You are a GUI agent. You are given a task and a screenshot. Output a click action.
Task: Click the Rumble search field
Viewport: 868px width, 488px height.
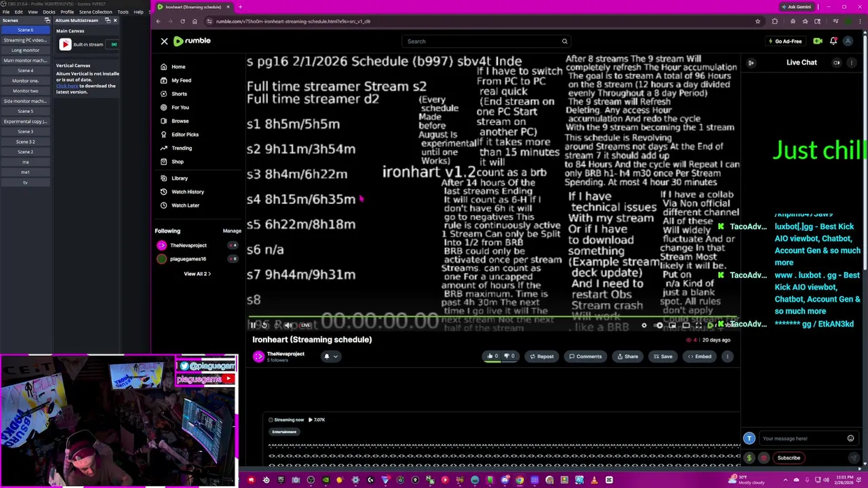(487, 41)
